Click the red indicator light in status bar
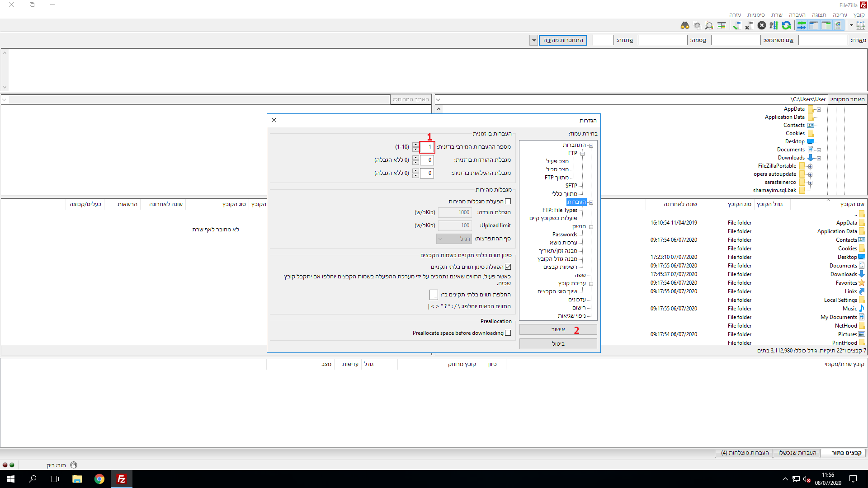This screenshot has width=868, height=488. tap(5, 465)
